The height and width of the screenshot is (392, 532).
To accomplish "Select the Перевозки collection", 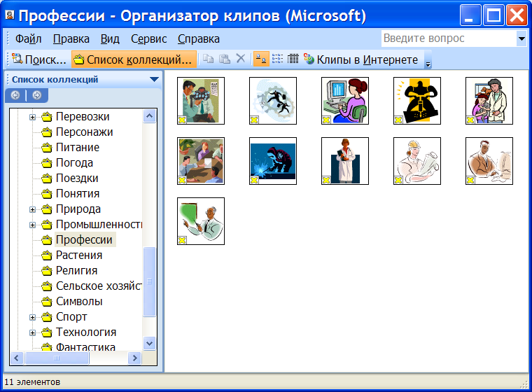I will [83, 116].
